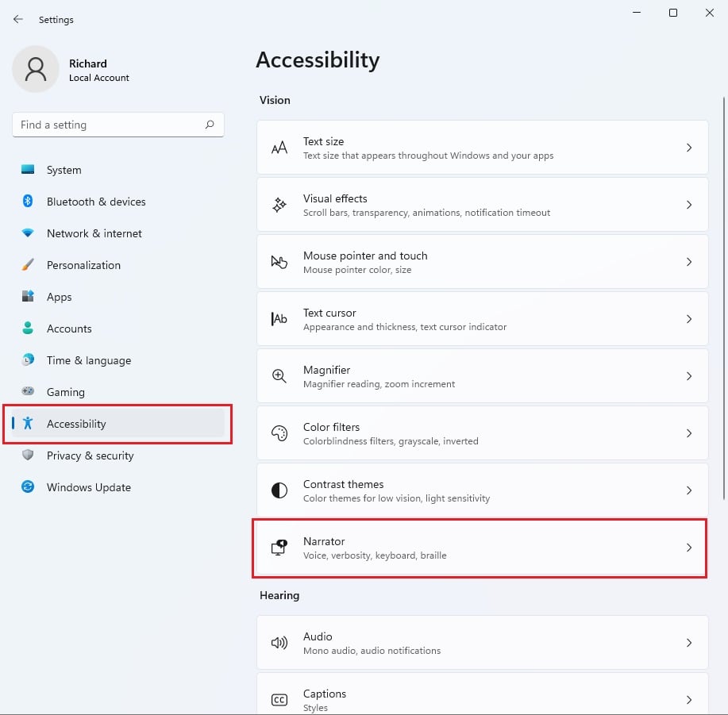Screen dimensions: 728x715
Task: Click the vertical scrollbar thumb
Action: click(x=723, y=298)
